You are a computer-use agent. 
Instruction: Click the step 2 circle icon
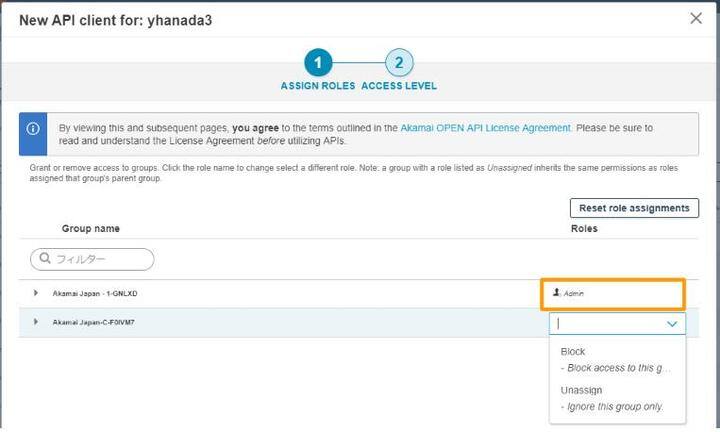click(399, 62)
